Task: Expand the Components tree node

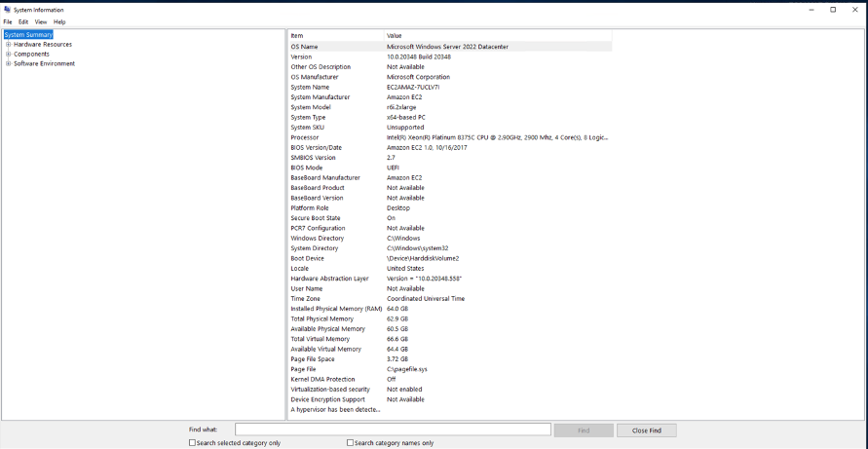Action: click(9, 55)
